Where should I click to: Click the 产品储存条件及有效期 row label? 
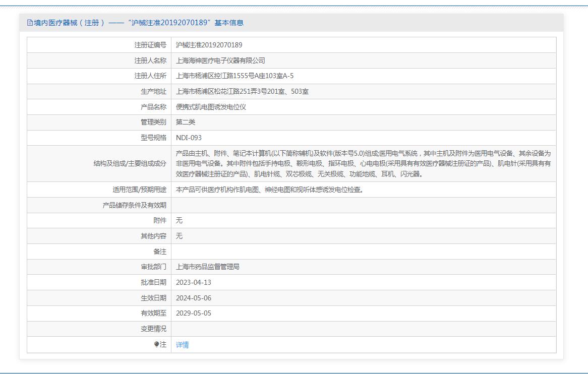click(x=134, y=205)
